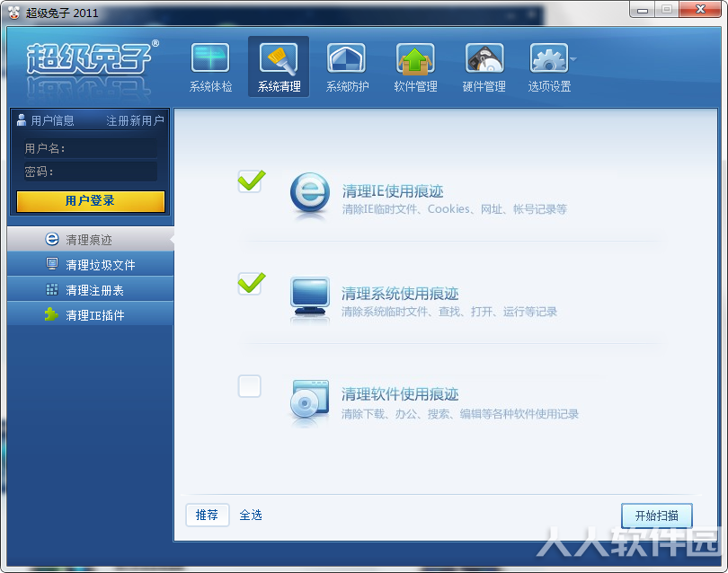This screenshot has height=573, width=728.
Task: Switch to 清理IE插件 section
Action: point(91,315)
